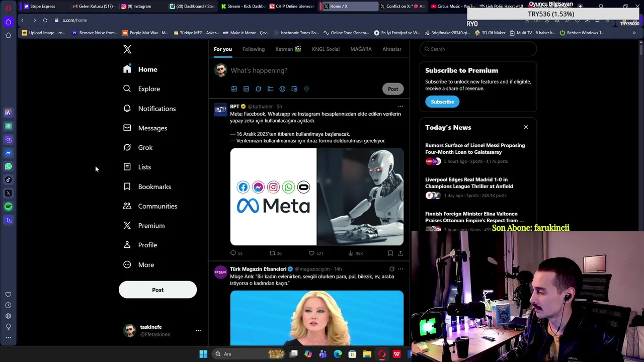Open Spotify in the Opera sidebar
644x362 pixels.
point(8,207)
